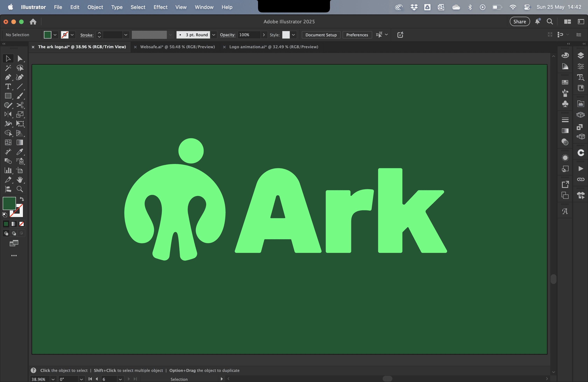The width and height of the screenshot is (588, 382).
Task: Open the fill color dropdown in control bar
Action: coord(55,35)
